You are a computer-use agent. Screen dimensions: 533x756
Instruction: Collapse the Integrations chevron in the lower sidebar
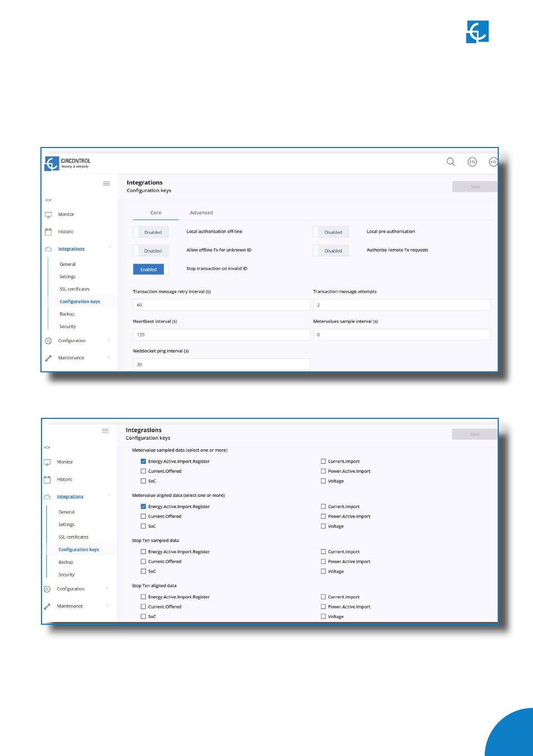108,495
